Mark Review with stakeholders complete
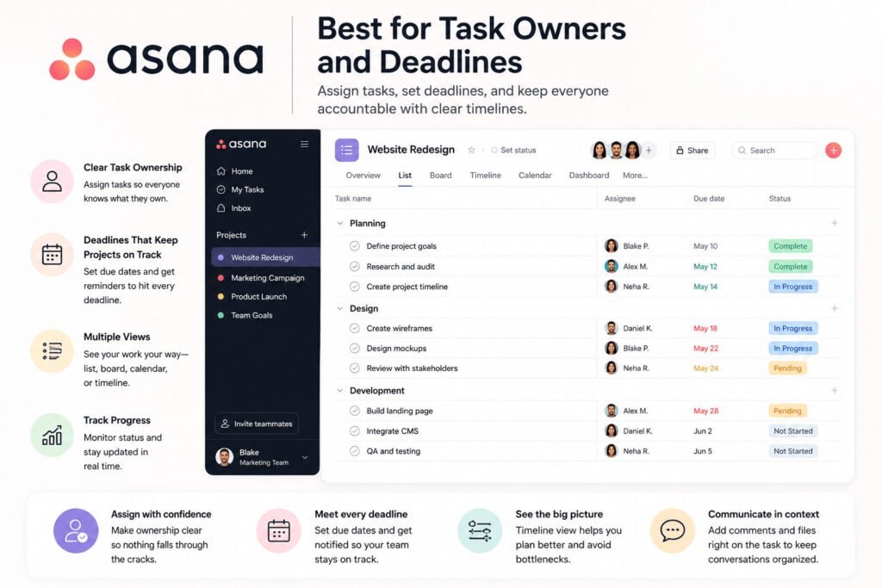 pyautogui.click(x=354, y=368)
